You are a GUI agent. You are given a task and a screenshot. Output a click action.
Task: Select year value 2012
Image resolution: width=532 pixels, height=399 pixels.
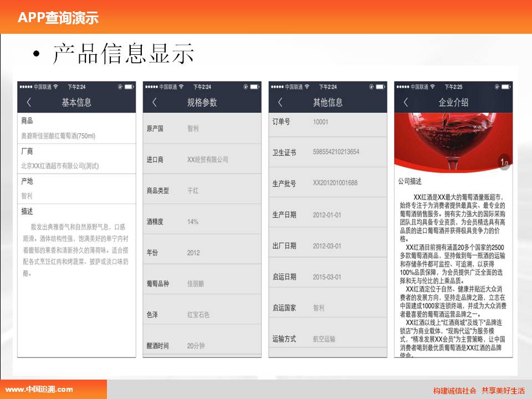(x=193, y=253)
